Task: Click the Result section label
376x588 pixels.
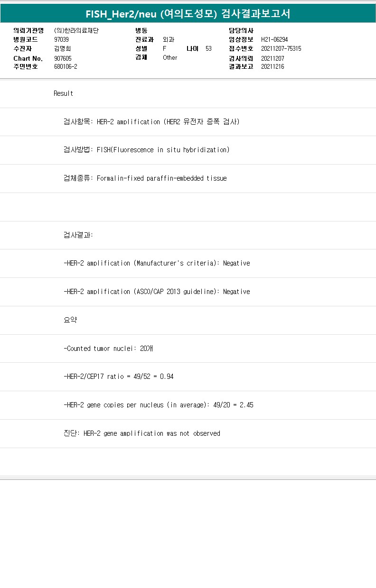Action: coord(64,93)
